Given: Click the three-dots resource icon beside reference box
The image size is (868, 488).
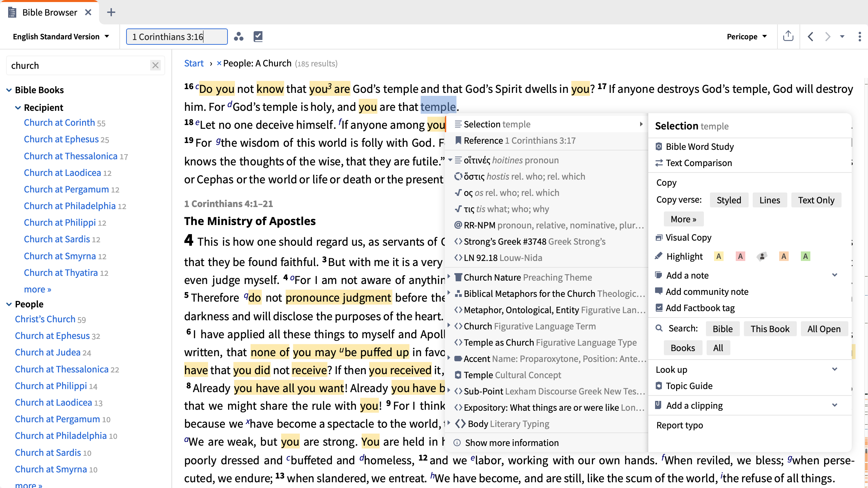Looking at the screenshot, I should pos(239,37).
